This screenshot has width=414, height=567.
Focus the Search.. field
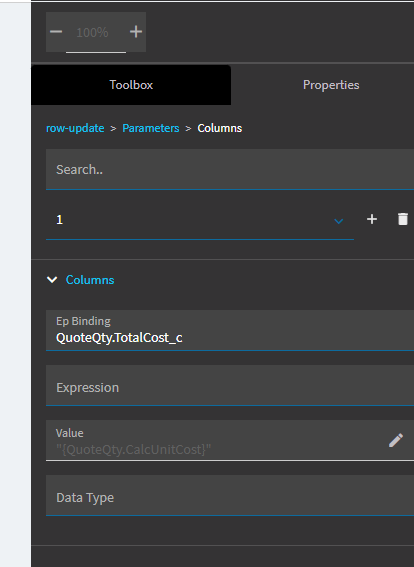point(230,170)
